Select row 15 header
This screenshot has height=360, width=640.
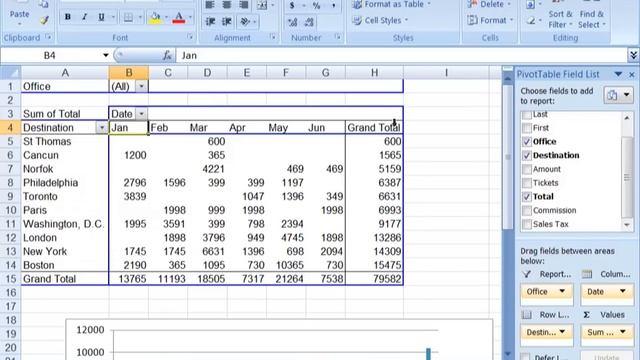coord(10,279)
